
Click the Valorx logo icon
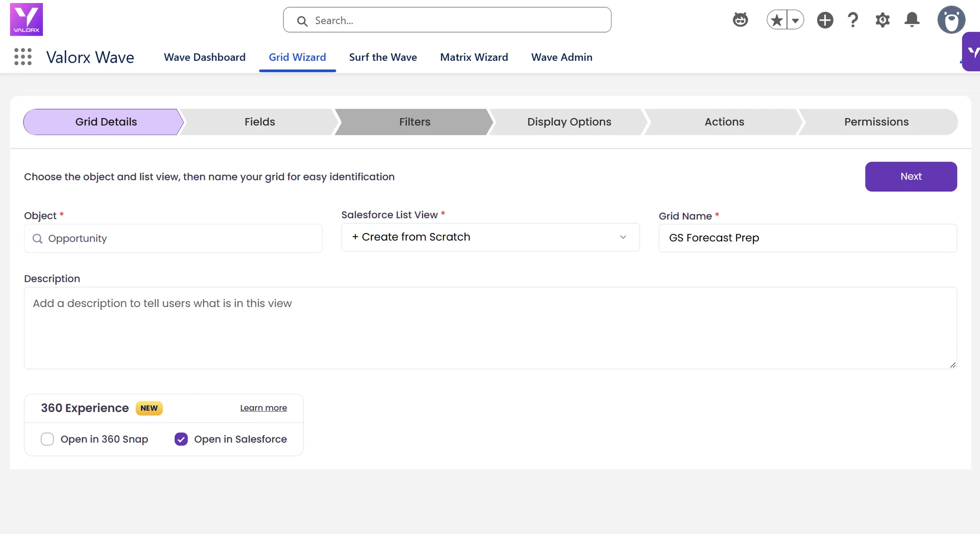[27, 19]
